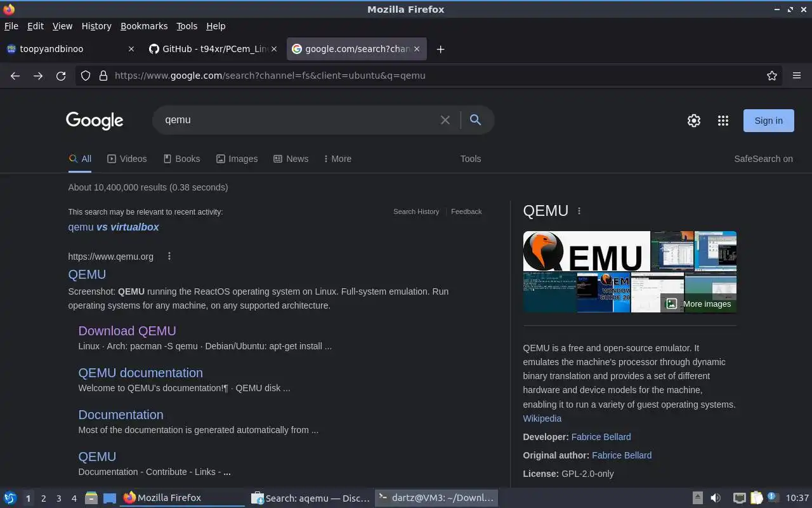Open the Developer Fabrice Bellard link
The image size is (812, 508).
(x=601, y=437)
